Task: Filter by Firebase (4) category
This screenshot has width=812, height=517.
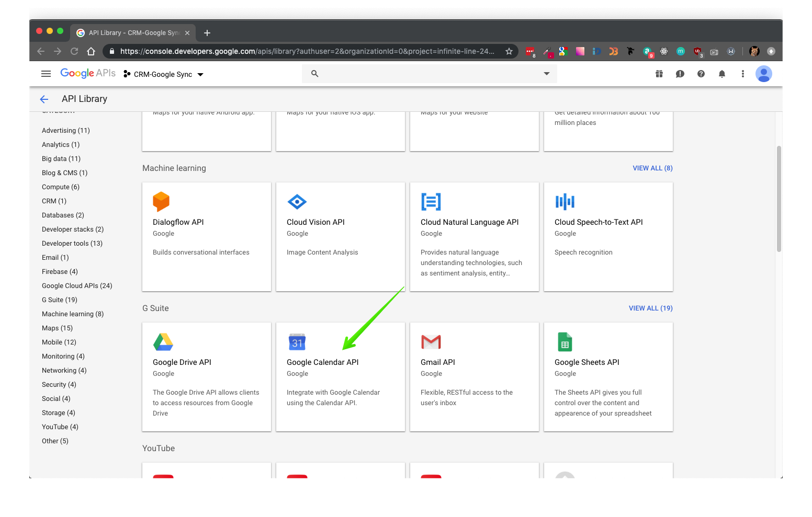Action: coord(60,272)
